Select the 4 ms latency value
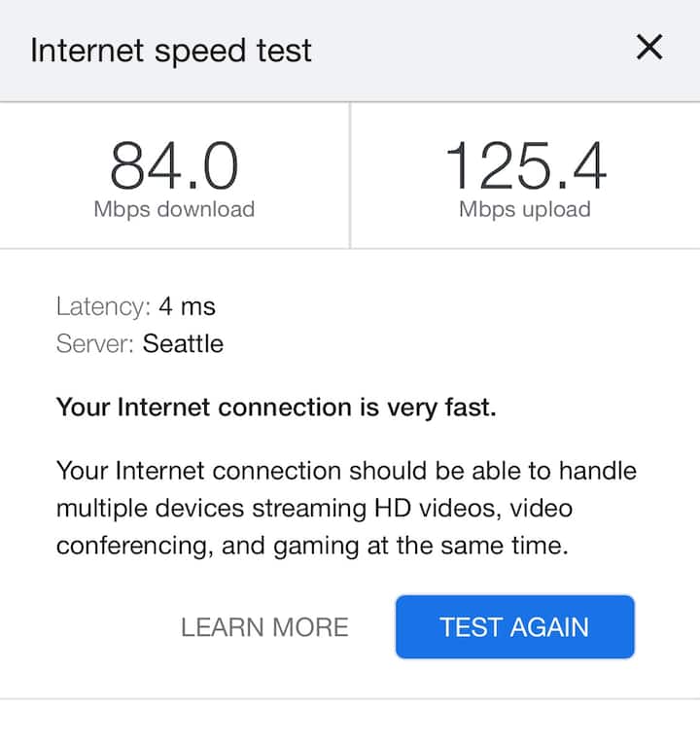This screenshot has height=744, width=700. 187,307
